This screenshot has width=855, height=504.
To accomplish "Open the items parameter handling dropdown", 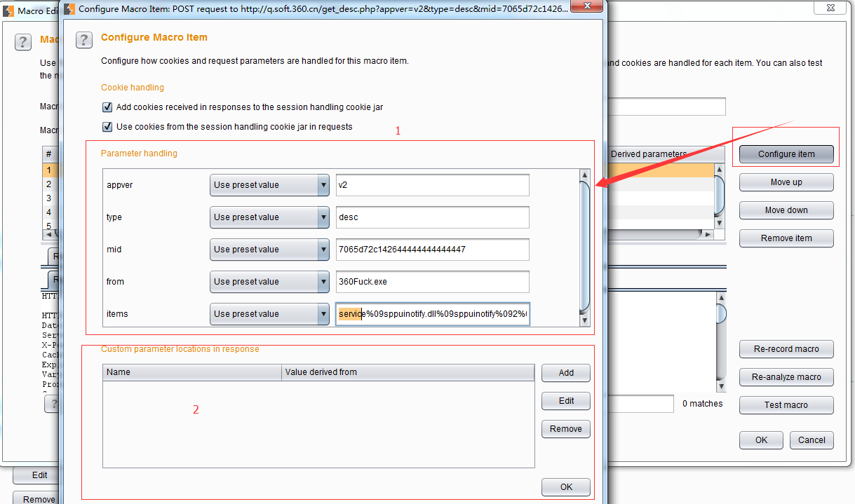I will click(269, 314).
